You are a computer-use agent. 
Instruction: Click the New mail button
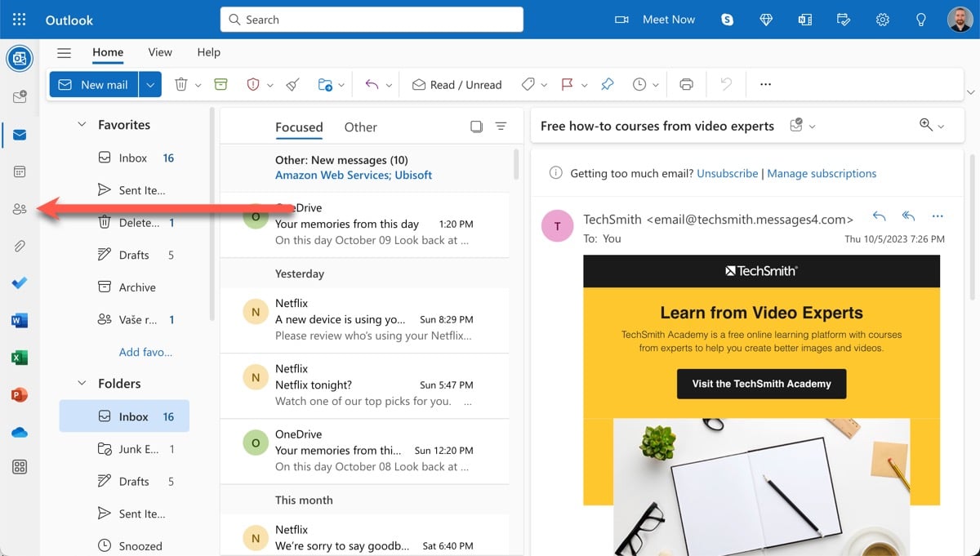[x=94, y=84]
